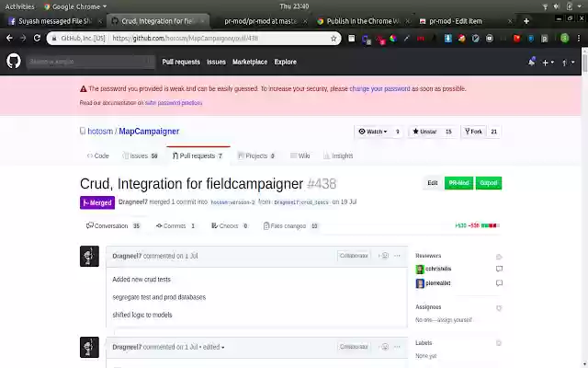This screenshot has width=588, height=368.
Task: Open the notifications bell
Action: tap(531, 62)
